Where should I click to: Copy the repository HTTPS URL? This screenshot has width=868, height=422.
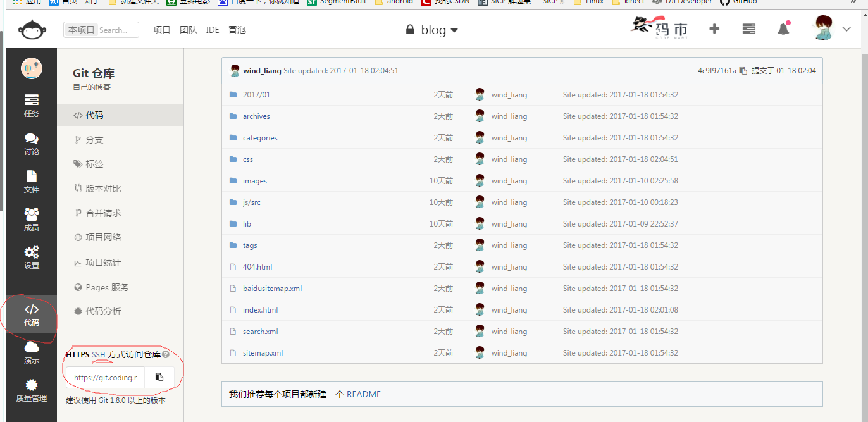[x=159, y=377]
